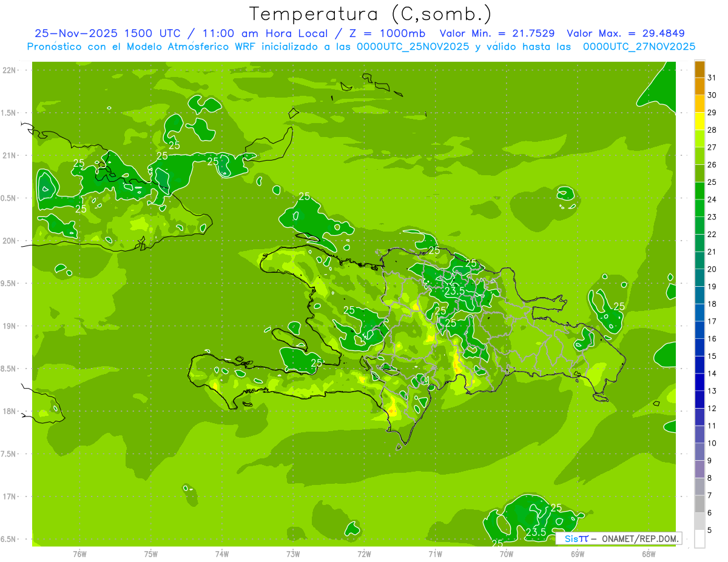Pick the yellow legend band between 28 and 29

tap(699, 121)
